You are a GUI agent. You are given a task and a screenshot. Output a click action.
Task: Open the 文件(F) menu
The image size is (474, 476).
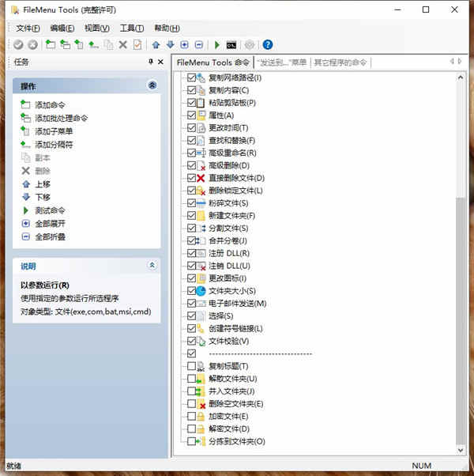[x=28, y=28]
